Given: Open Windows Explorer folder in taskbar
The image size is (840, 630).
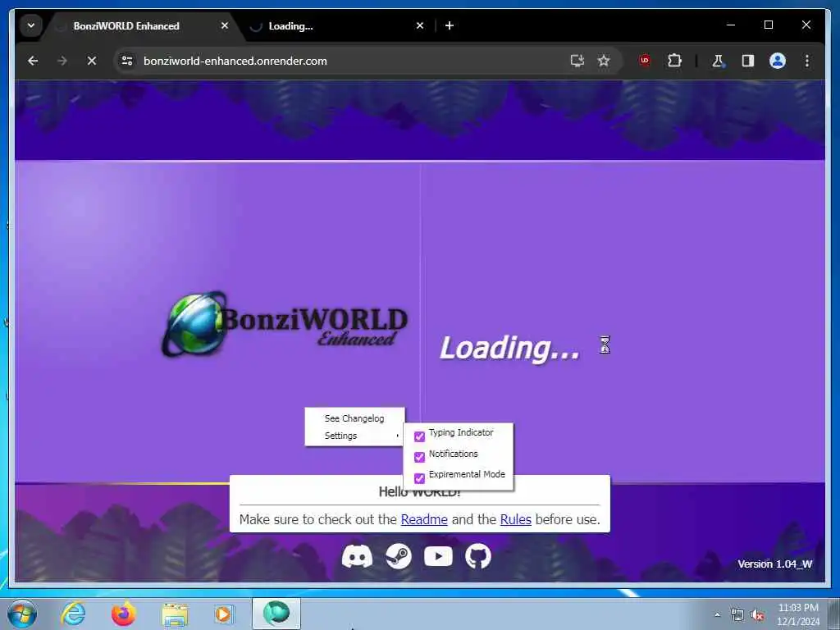Looking at the screenshot, I should pos(175,614).
